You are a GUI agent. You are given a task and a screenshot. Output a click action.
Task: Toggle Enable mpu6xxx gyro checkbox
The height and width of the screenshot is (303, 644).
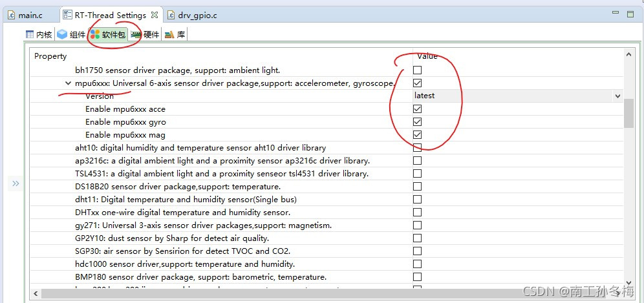click(x=417, y=122)
